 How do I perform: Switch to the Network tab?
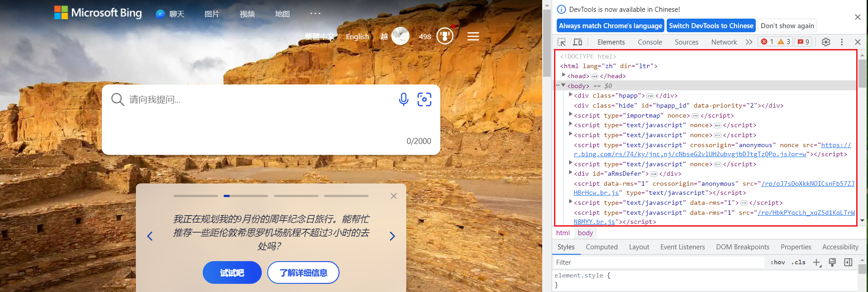click(x=724, y=42)
